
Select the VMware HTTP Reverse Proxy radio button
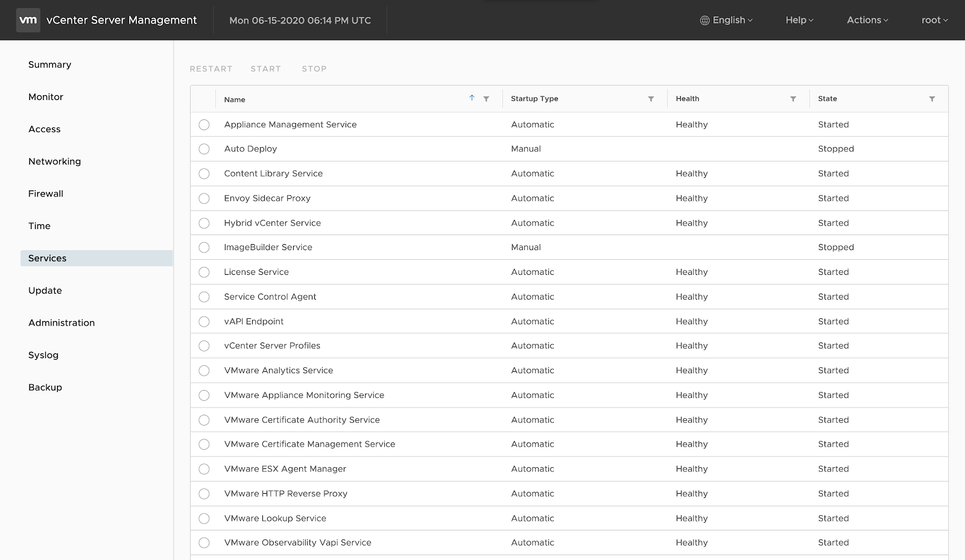point(204,494)
